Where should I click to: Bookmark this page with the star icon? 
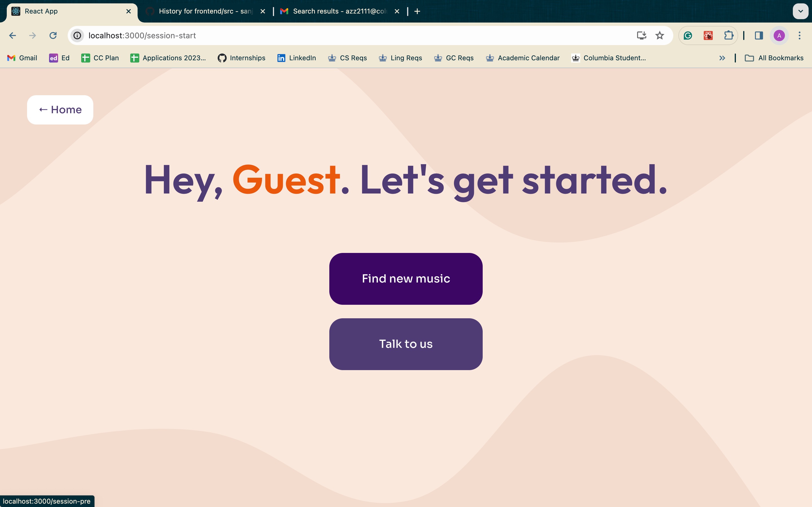point(659,35)
